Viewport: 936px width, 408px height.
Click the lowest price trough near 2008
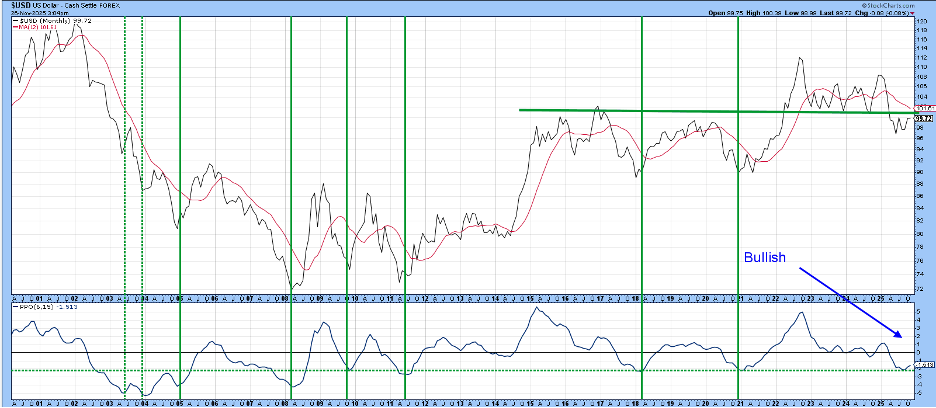pyautogui.click(x=291, y=287)
